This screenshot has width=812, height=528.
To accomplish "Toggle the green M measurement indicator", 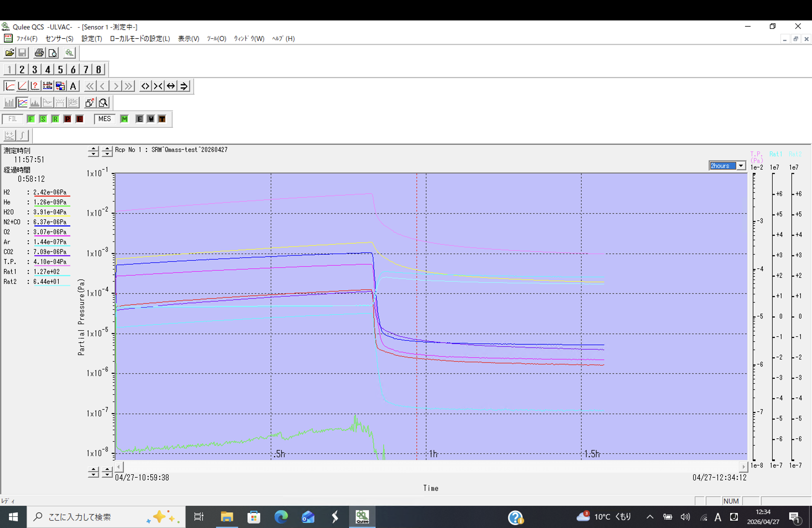I will click(124, 119).
